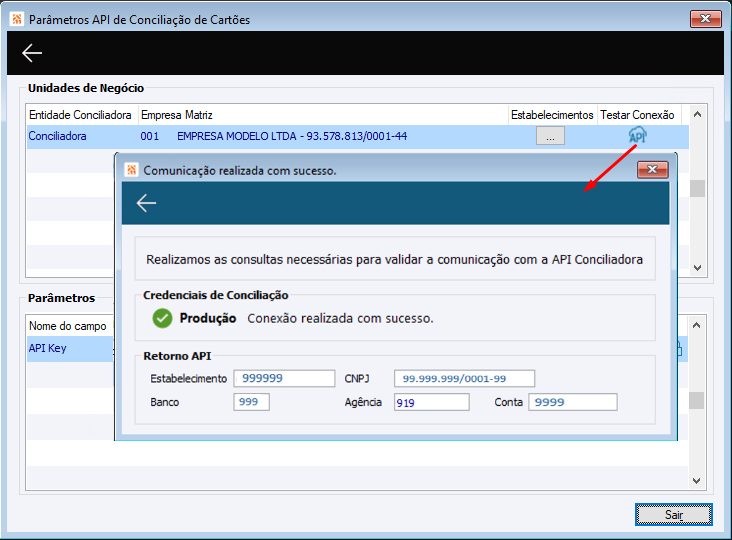Image resolution: width=732 pixels, height=540 pixels.
Task: Click the Realizamos as consultas necessárias message
Action: (394, 259)
